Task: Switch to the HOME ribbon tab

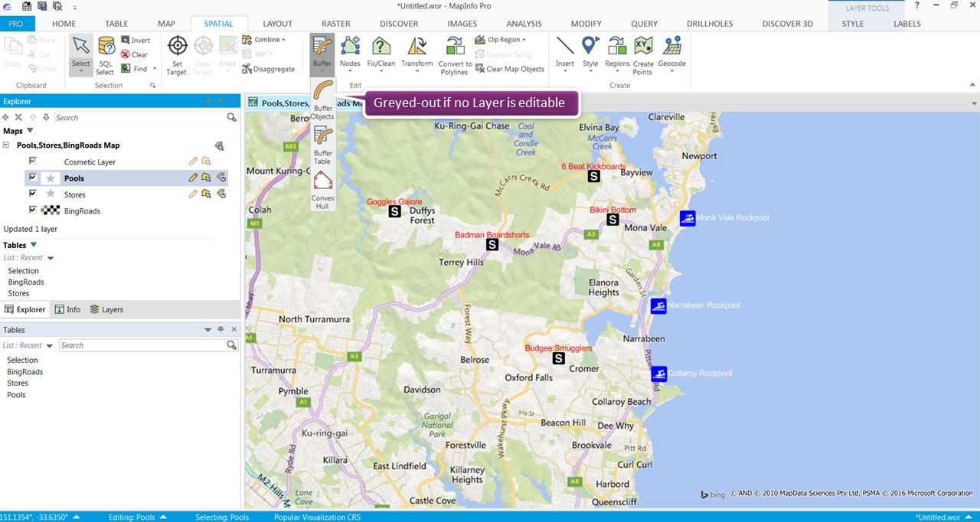Action: coord(64,24)
